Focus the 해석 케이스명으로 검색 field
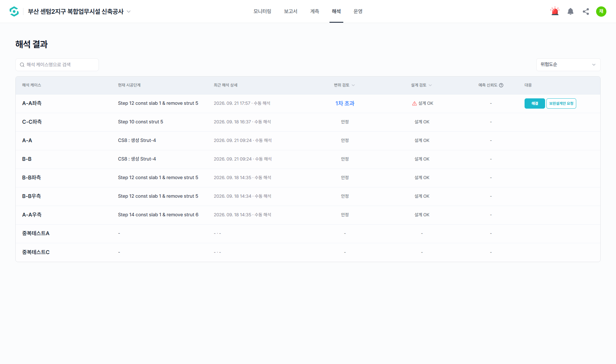 click(x=57, y=65)
